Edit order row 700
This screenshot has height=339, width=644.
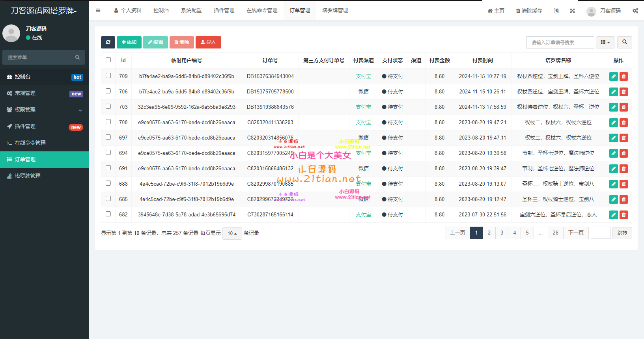coord(614,123)
